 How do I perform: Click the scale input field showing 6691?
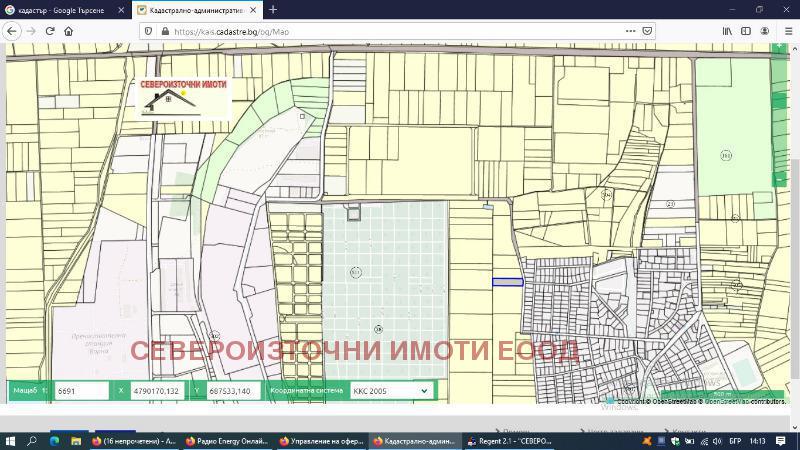(x=80, y=391)
